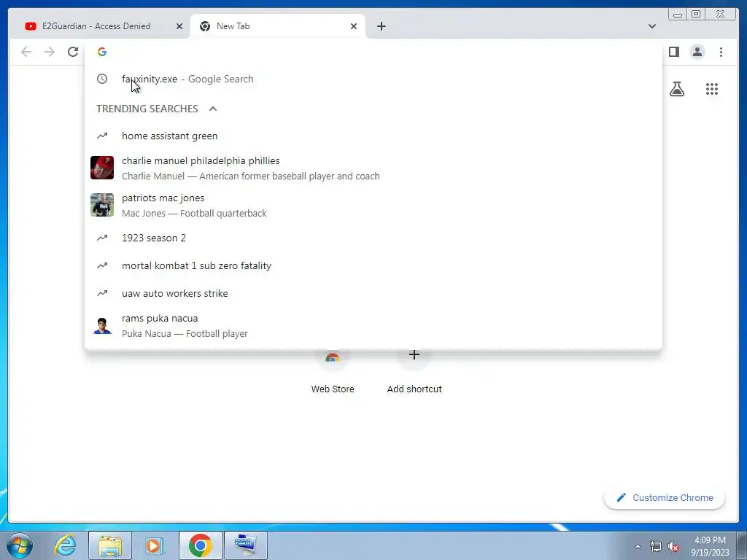This screenshot has width=747, height=560.
Task: Launch Internet Explorer from taskbar
Action: 65,545
